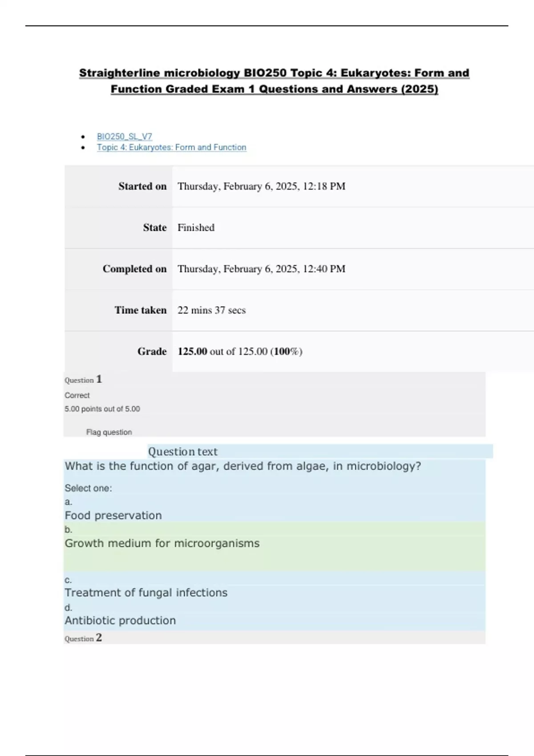Click the Question 1 heading
Image resolution: width=534 pixels, height=756 pixels.
tap(83, 379)
